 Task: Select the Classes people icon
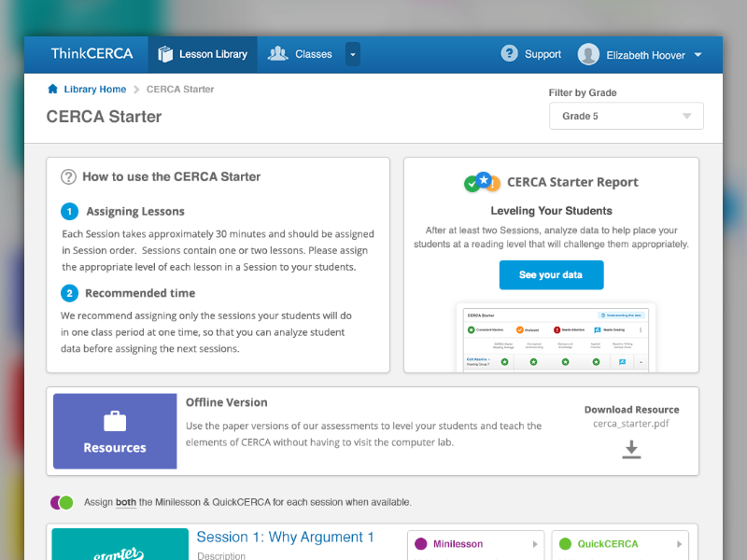276,54
